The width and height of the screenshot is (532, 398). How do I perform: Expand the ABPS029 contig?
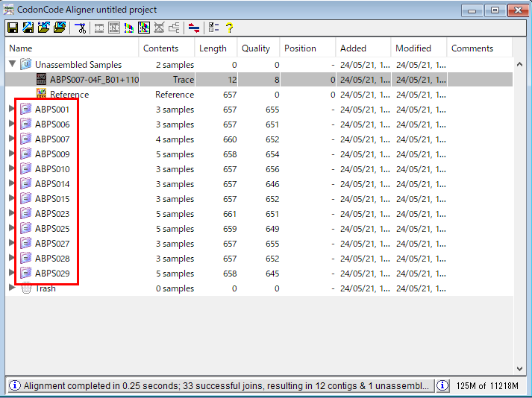pyautogui.click(x=12, y=274)
